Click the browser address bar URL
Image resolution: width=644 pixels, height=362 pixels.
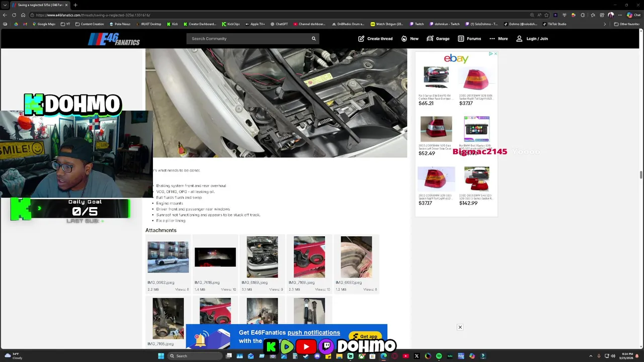click(93, 15)
